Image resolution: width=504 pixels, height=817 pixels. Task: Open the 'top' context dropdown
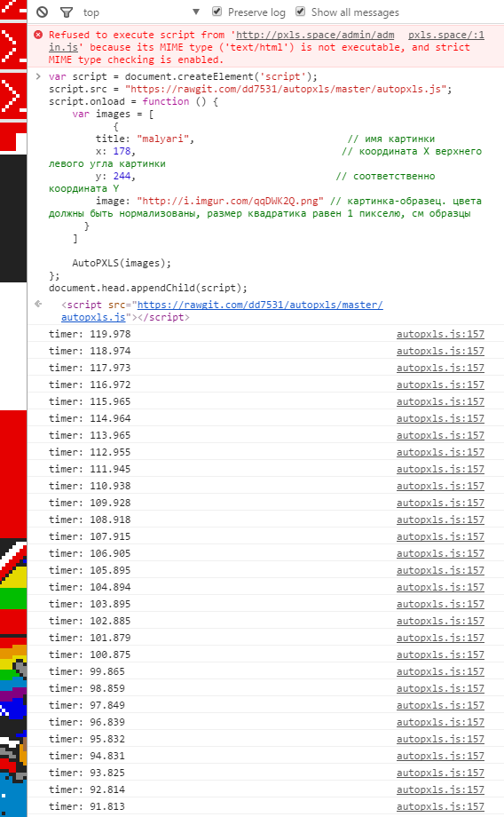140,12
